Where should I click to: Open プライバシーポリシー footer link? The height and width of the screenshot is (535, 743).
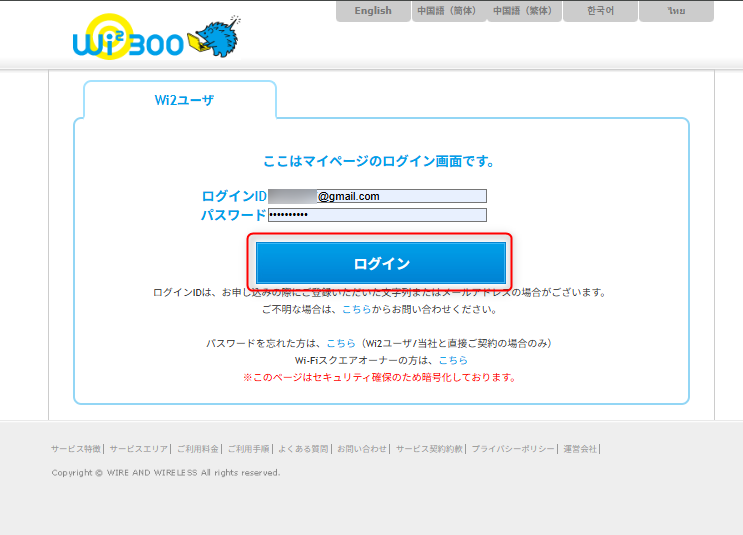coord(513,449)
